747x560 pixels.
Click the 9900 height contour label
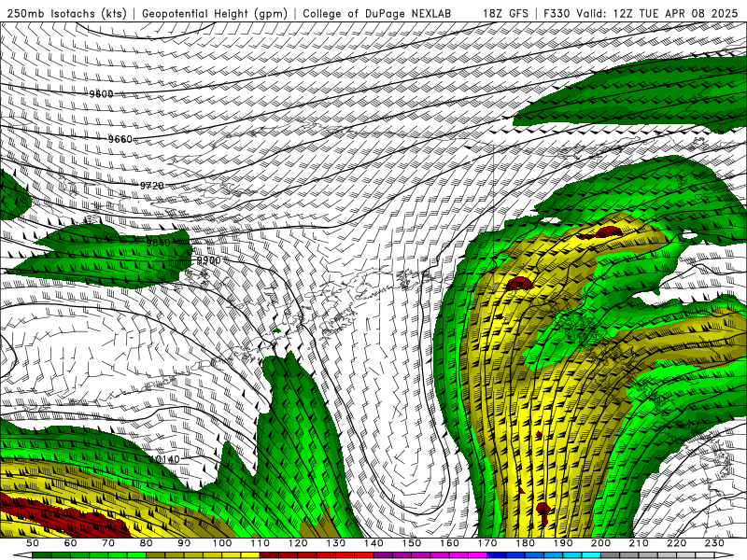tap(208, 260)
